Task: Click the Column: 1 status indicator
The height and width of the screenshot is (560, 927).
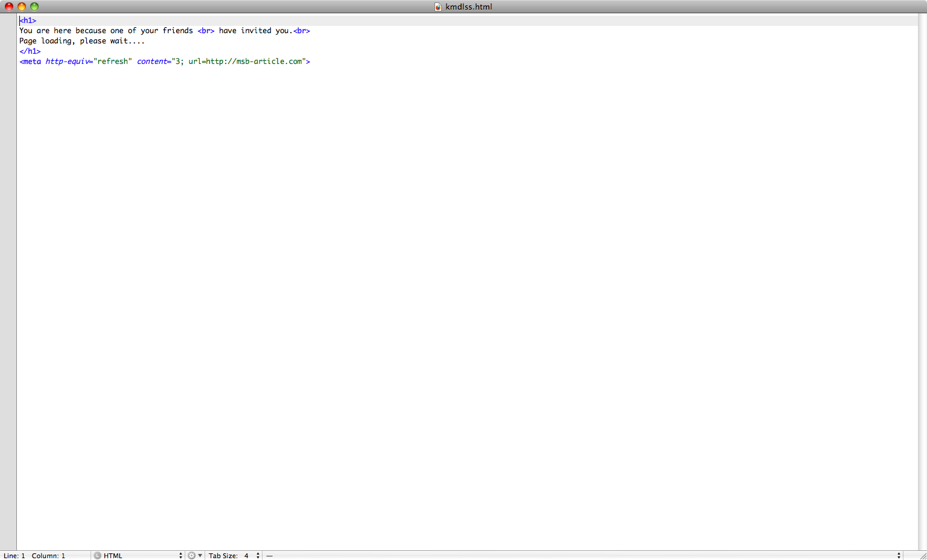Action: [x=48, y=556]
